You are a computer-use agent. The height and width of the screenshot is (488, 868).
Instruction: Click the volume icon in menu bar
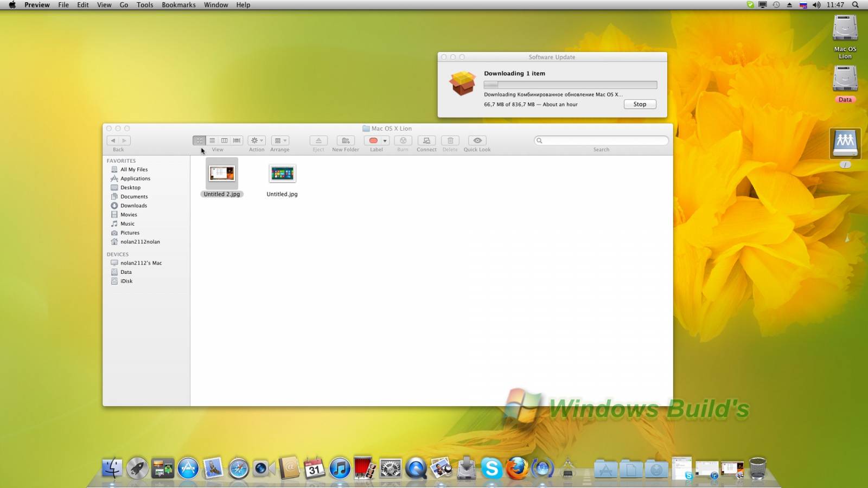(x=816, y=5)
